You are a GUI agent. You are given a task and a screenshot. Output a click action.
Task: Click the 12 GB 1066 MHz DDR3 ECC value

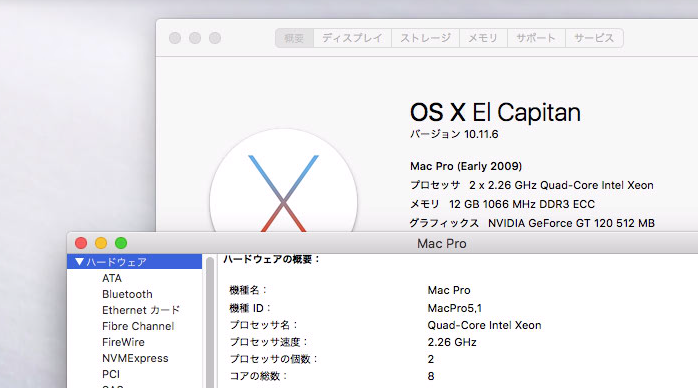pos(522,204)
